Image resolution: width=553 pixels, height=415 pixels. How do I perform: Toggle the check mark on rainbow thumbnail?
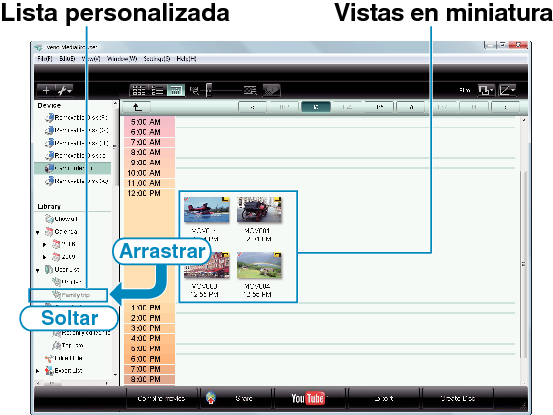pos(240,255)
